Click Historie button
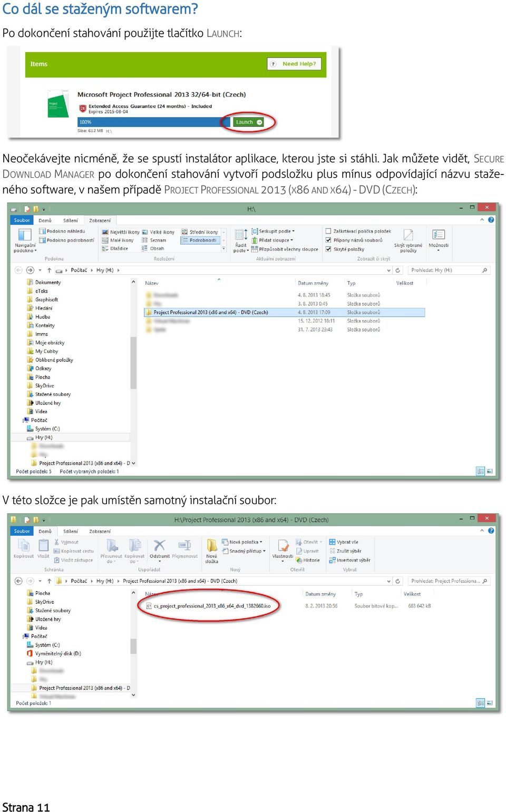The width and height of the screenshot is (506, 812). [308, 560]
